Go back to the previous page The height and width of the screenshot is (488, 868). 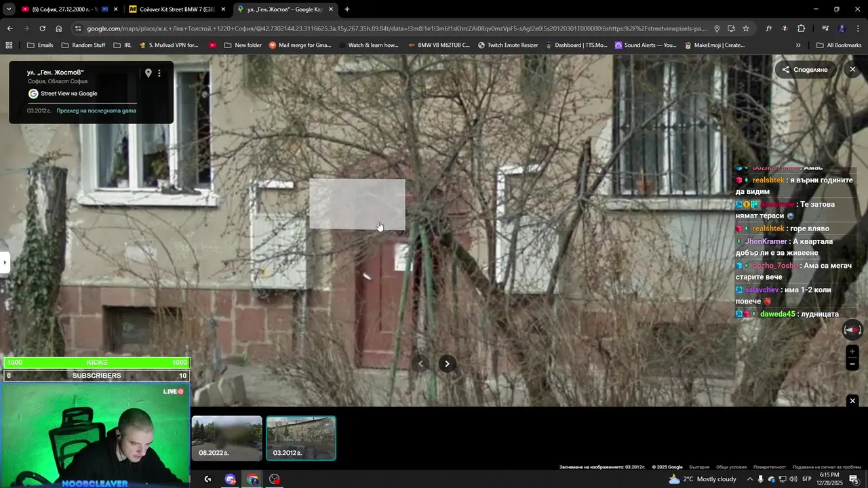(x=9, y=28)
